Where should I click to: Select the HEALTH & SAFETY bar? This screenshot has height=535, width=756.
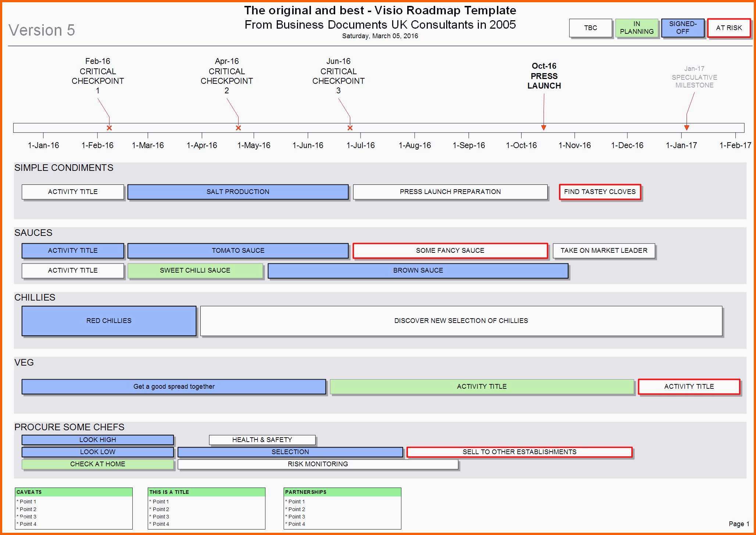coord(262,440)
